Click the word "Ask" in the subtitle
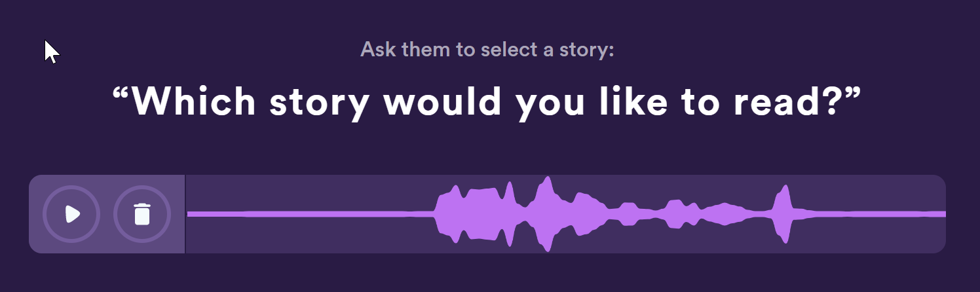This screenshot has width=980, height=292. click(x=377, y=49)
